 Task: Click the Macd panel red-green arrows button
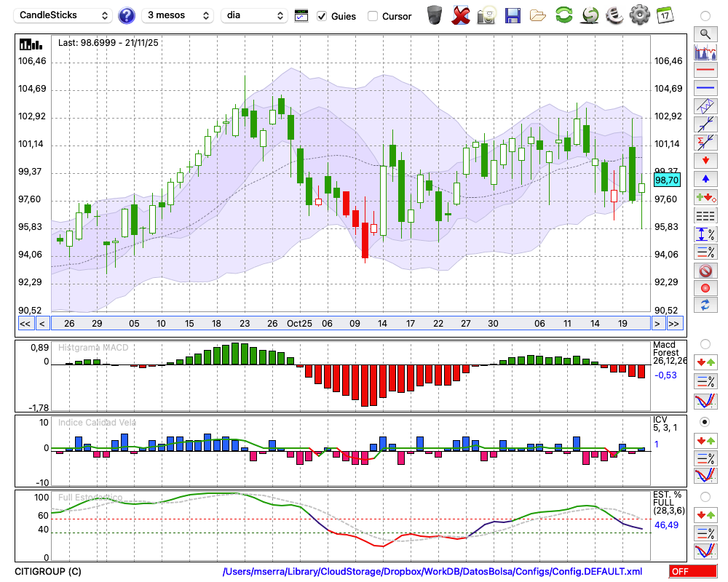click(705, 362)
